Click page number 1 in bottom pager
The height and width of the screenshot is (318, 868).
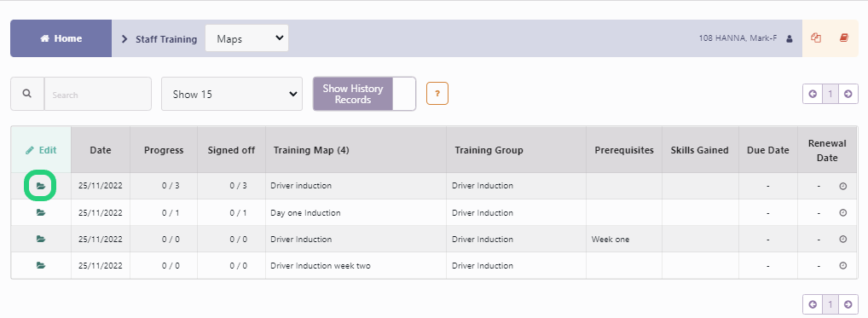point(830,304)
